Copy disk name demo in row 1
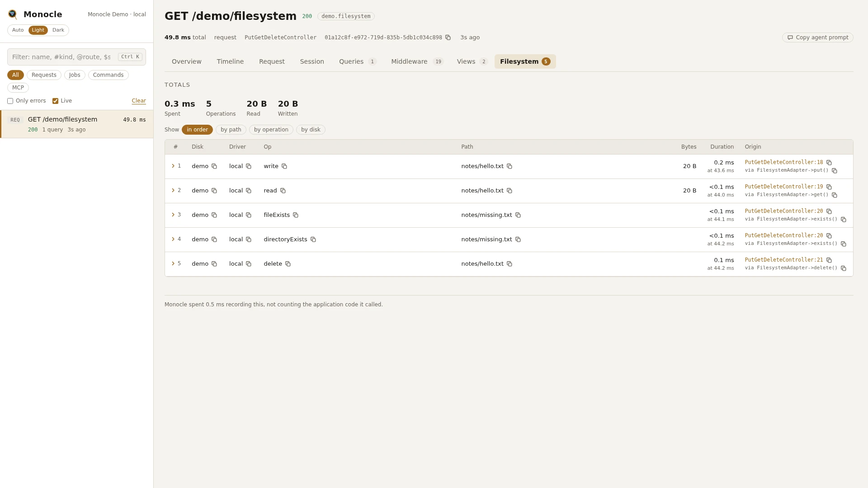 pos(214,166)
